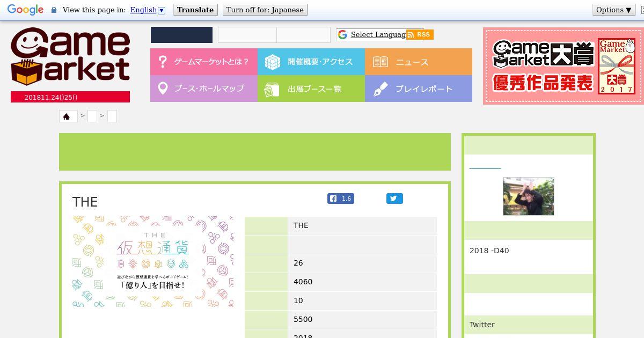Open ゲームマーケットとは？ menu item
Viewport: 644px width, 338px height.
coord(204,62)
